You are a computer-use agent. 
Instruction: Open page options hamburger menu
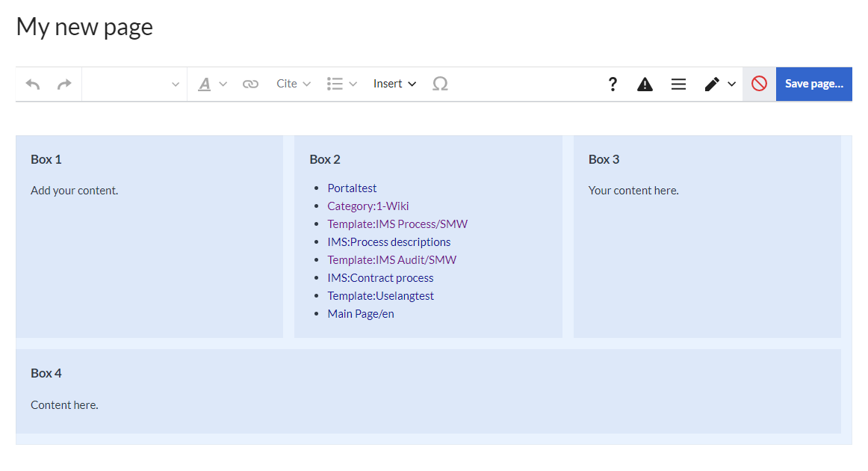[678, 84]
